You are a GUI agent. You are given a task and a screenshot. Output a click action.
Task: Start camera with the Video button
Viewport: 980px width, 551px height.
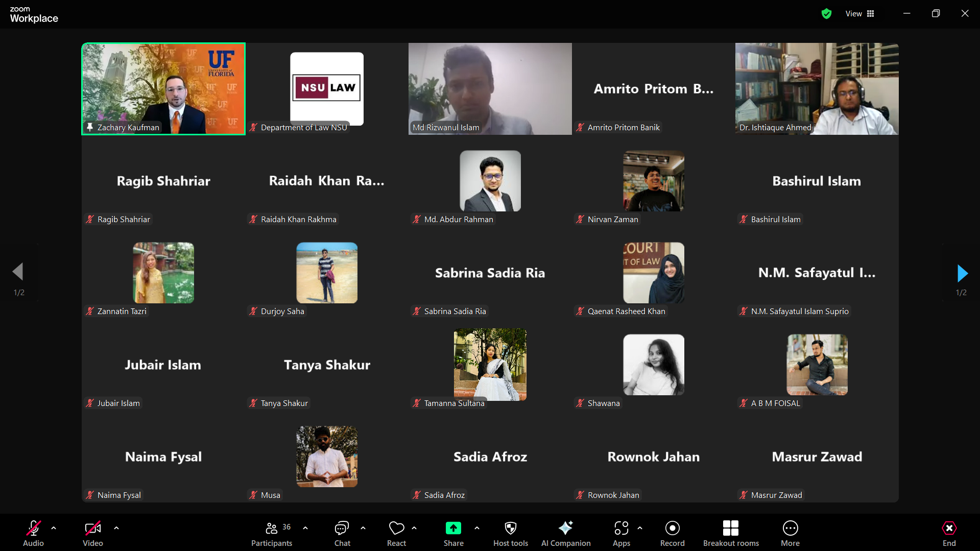pyautogui.click(x=93, y=533)
